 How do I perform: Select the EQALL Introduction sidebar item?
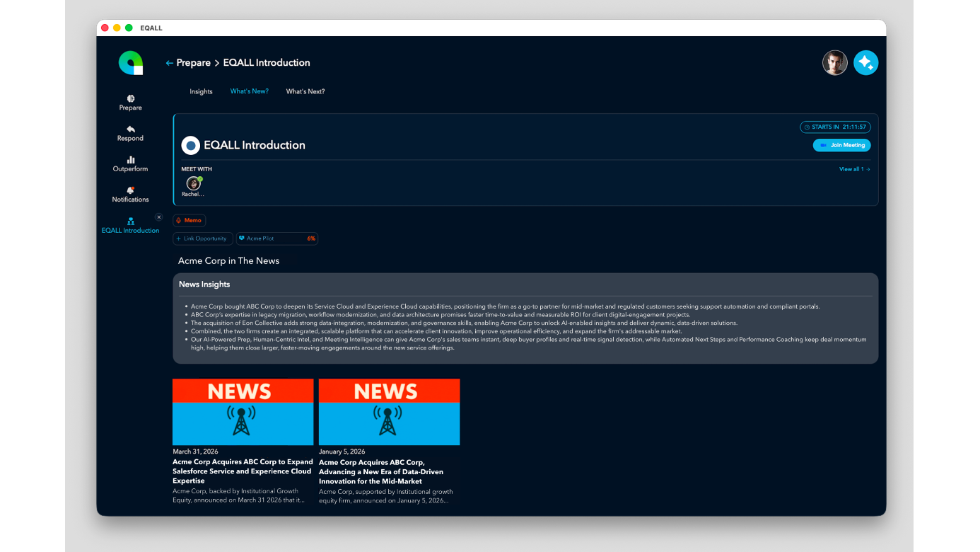click(131, 226)
